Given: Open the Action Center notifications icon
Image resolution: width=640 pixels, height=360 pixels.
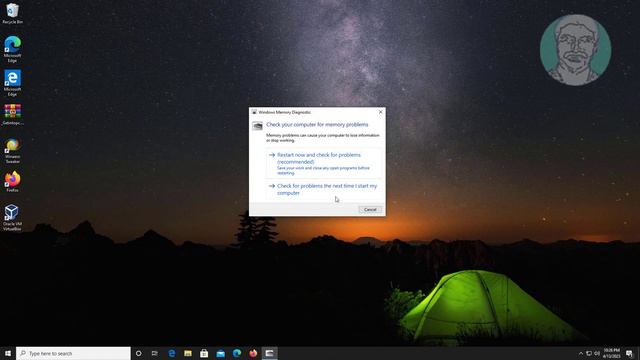Looking at the screenshot, I should 629,353.
